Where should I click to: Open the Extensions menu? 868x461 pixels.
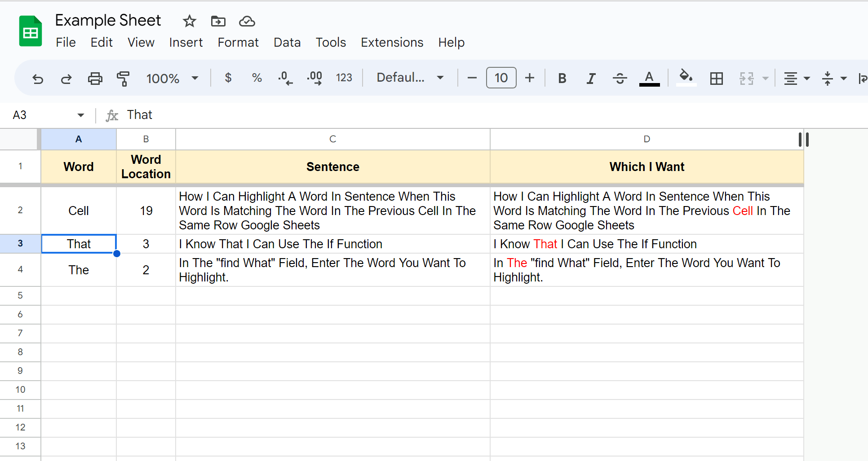(392, 42)
